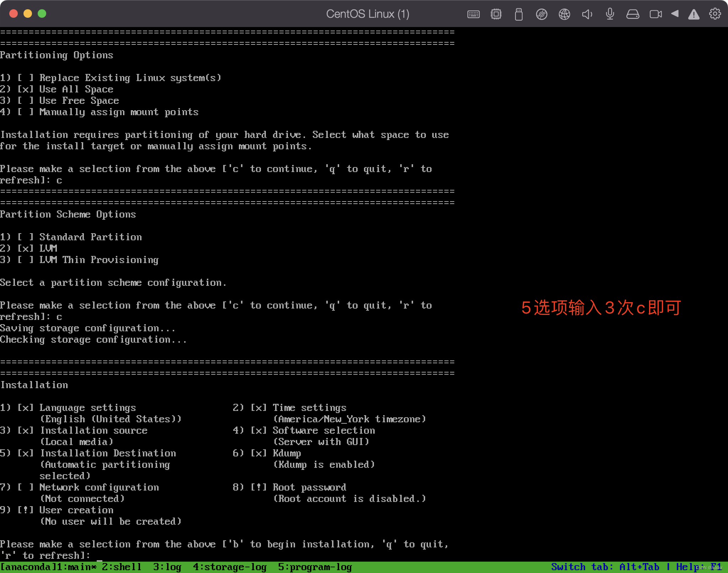Click the warning triangle icon
Screen dimensions: 728x573
[694, 14]
